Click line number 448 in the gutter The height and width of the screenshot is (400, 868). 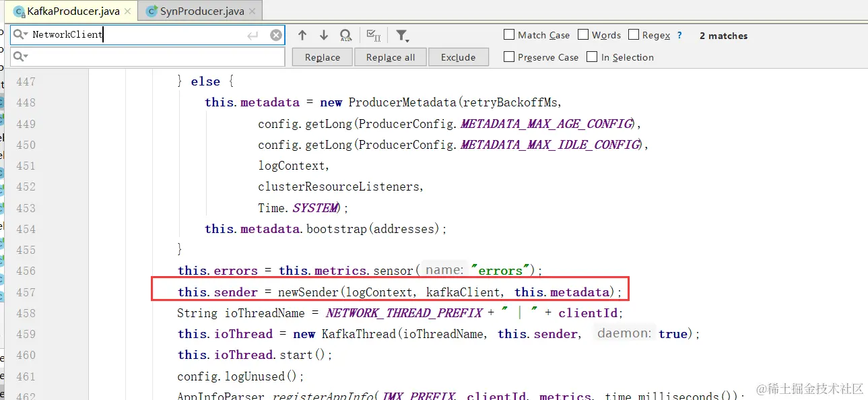(26, 102)
